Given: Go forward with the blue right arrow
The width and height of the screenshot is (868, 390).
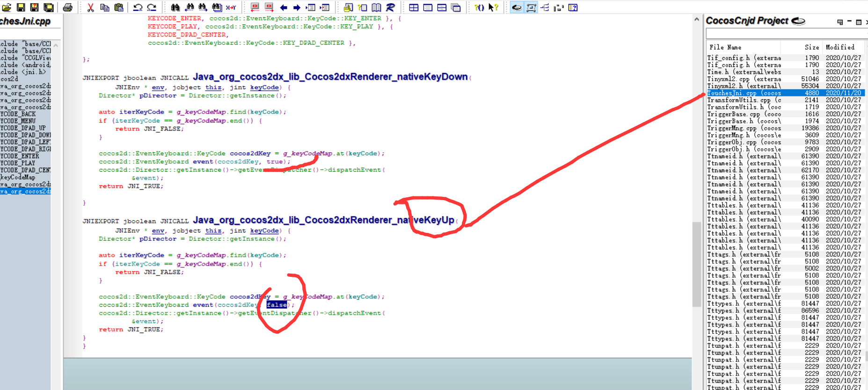Looking at the screenshot, I should coord(297,7).
